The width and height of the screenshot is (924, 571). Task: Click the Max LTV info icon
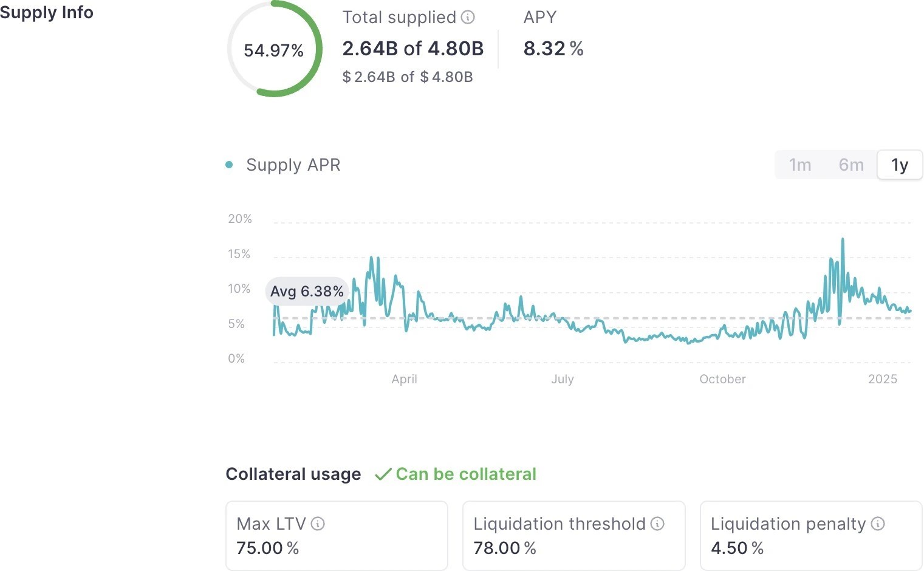click(319, 524)
